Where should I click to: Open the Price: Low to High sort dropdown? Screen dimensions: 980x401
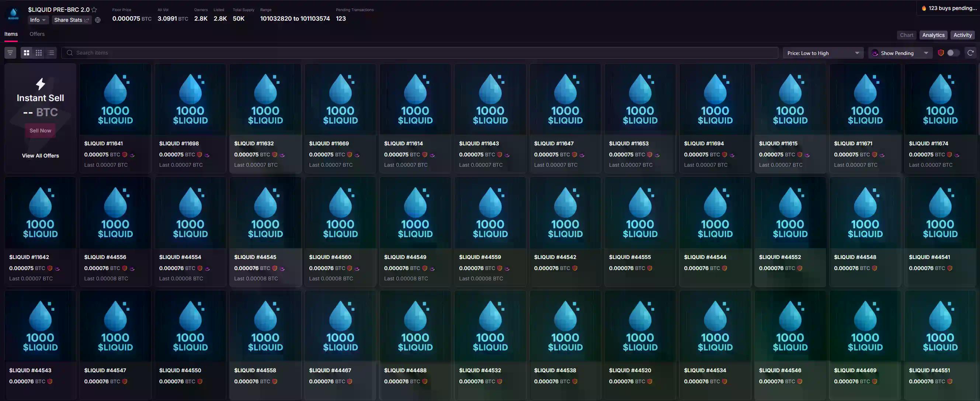[x=823, y=53]
